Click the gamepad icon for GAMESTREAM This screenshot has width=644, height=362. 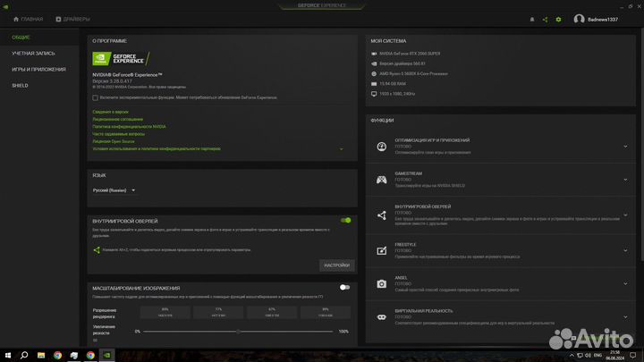[x=382, y=180]
